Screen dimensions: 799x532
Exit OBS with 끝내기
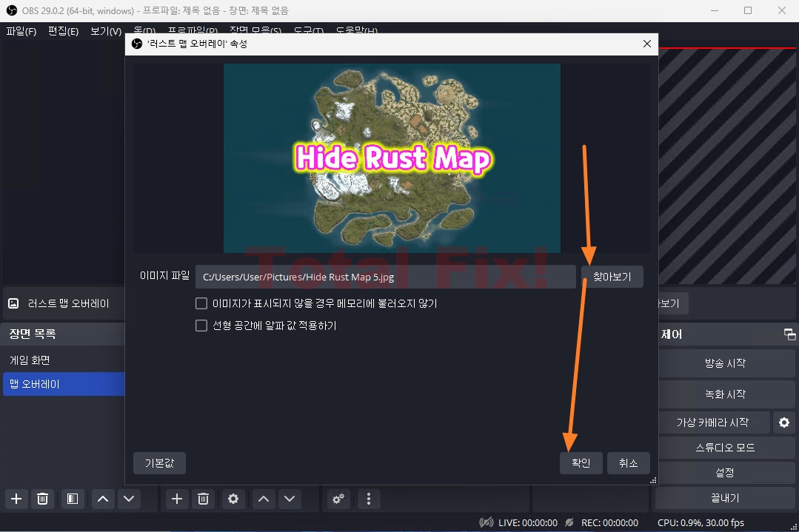pyautogui.click(x=725, y=499)
